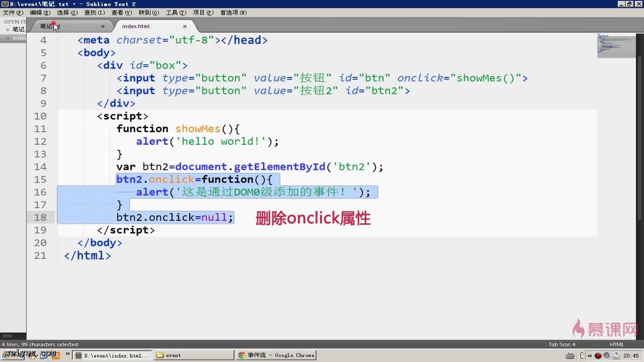Click the vertical scrollbar in the editor
This screenshot has height=362, width=644.
640,151
